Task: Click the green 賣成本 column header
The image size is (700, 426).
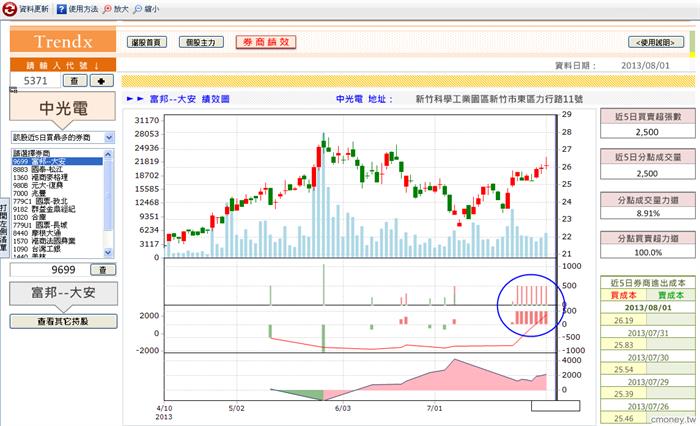Action: pyautogui.click(x=671, y=296)
